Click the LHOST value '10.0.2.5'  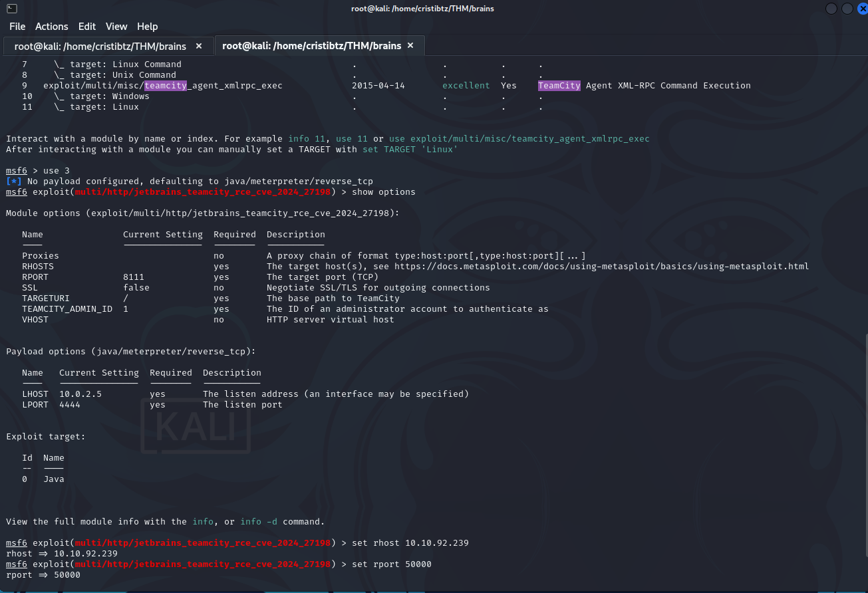click(80, 394)
